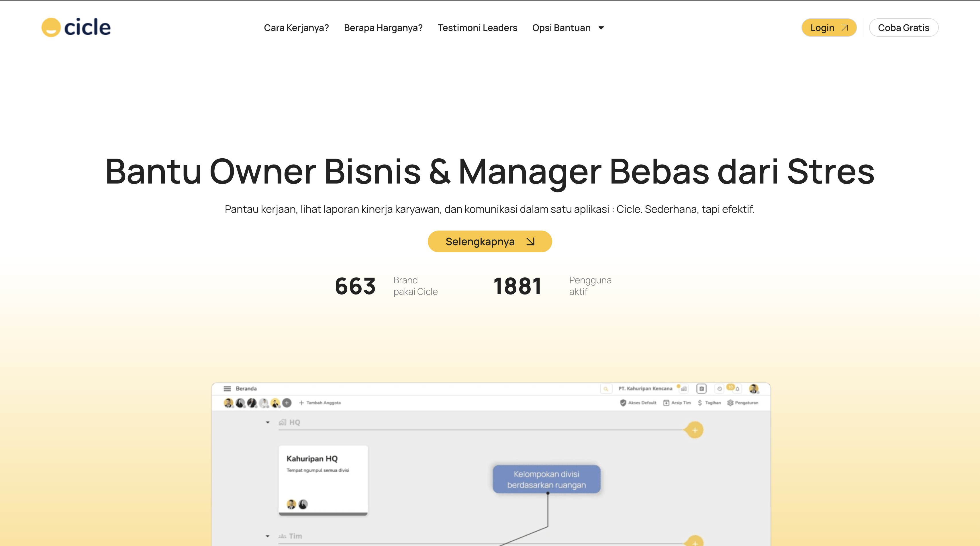Click the 1881 user counter
The width and height of the screenshot is (980, 546).
(x=518, y=286)
